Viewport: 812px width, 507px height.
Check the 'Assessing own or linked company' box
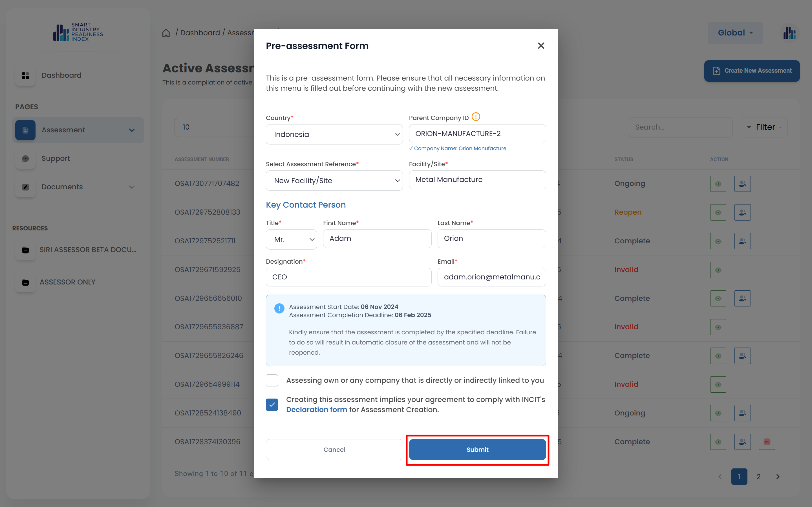pyautogui.click(x=272, y=380)
